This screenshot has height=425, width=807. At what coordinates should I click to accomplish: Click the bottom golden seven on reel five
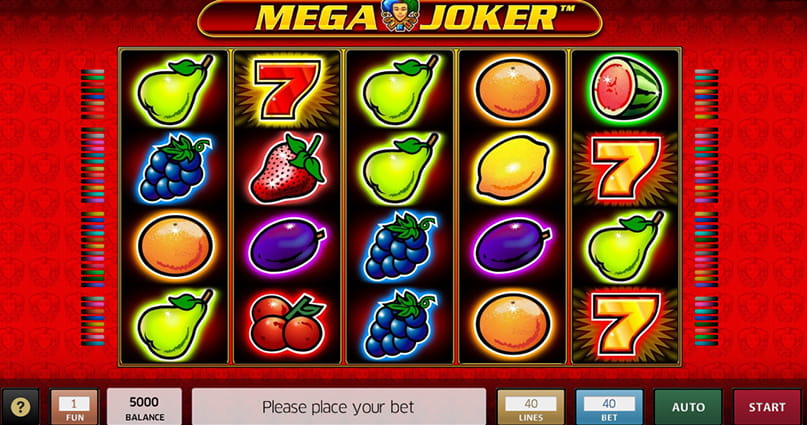coord(626,324)
